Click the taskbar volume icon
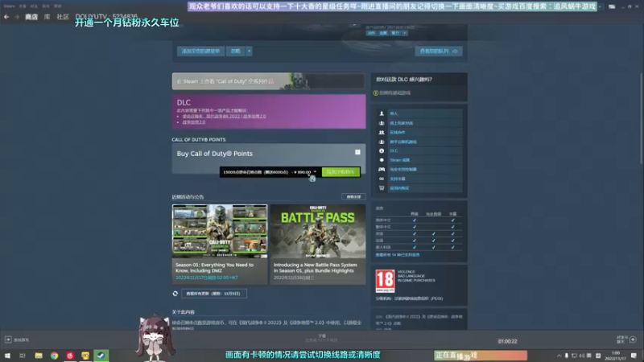Viewport: 644px width, 362px height. (x=581, y=356)
